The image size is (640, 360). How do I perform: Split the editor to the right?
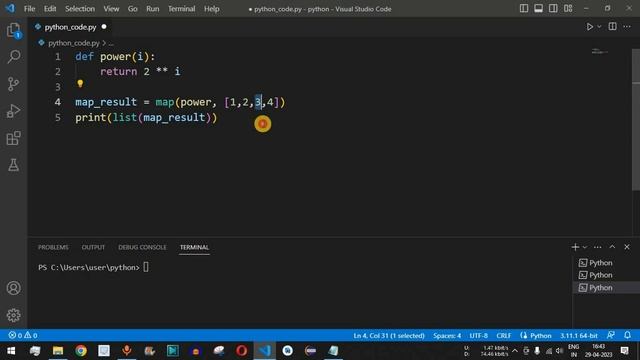tap(613, 27)
